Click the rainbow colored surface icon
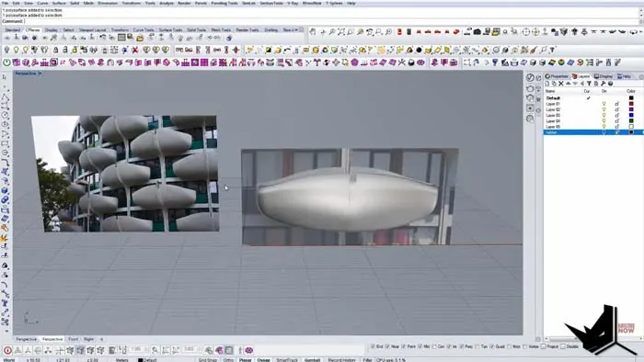This screenshot has height=362, width=644. pos(552,62)
